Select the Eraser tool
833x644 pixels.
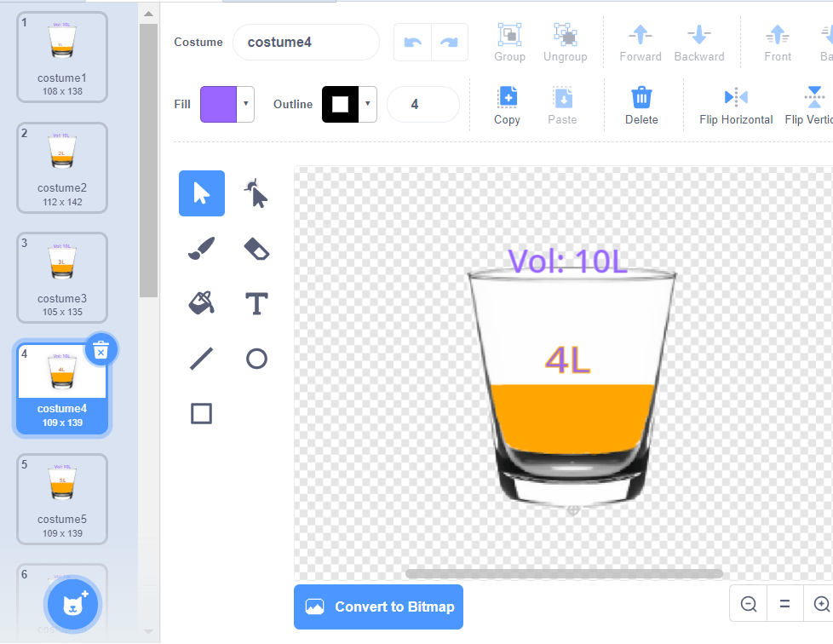(x=256, y=248)
